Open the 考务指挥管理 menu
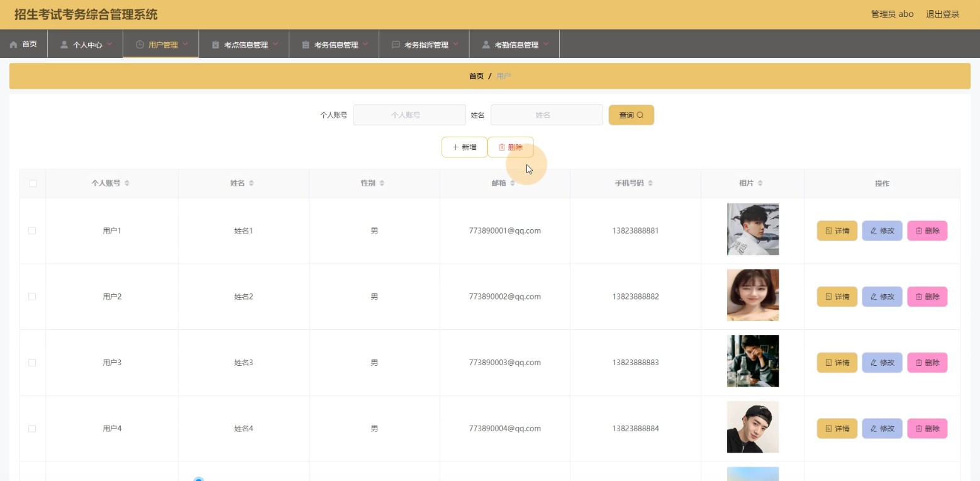 coord(426,45)
